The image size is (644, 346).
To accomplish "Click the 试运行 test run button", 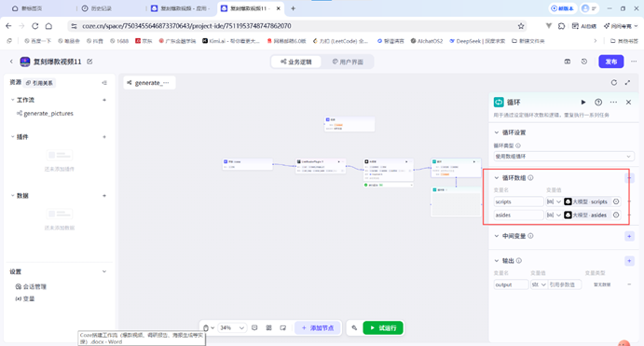I will 383,328.
